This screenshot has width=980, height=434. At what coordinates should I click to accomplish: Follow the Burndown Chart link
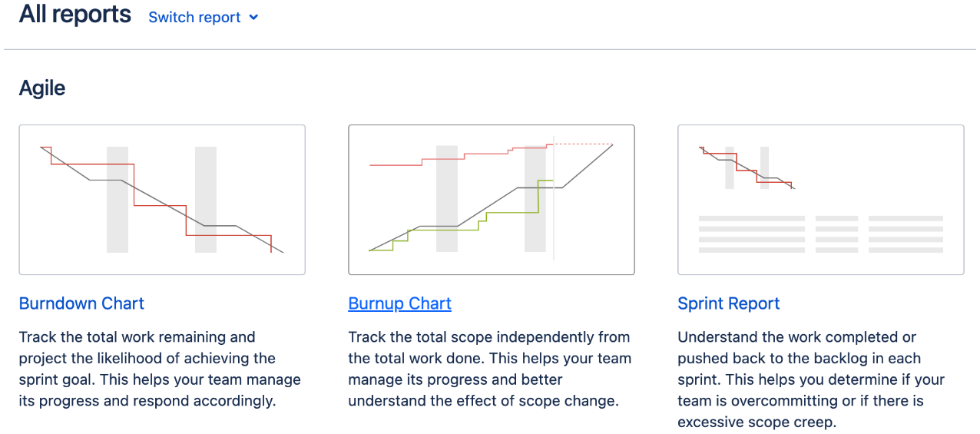click(x=81, y=303)
